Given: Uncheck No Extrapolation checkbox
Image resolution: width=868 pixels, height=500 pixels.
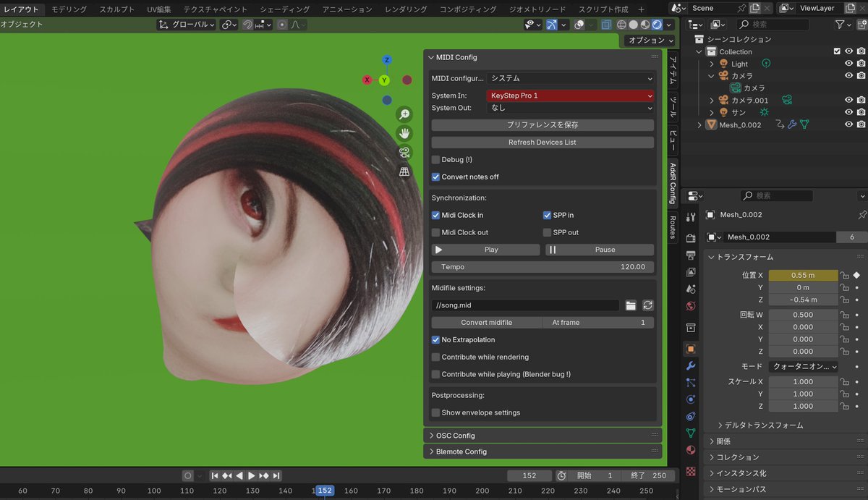Looking at the screenshot, I should click(x=435, y=339).
